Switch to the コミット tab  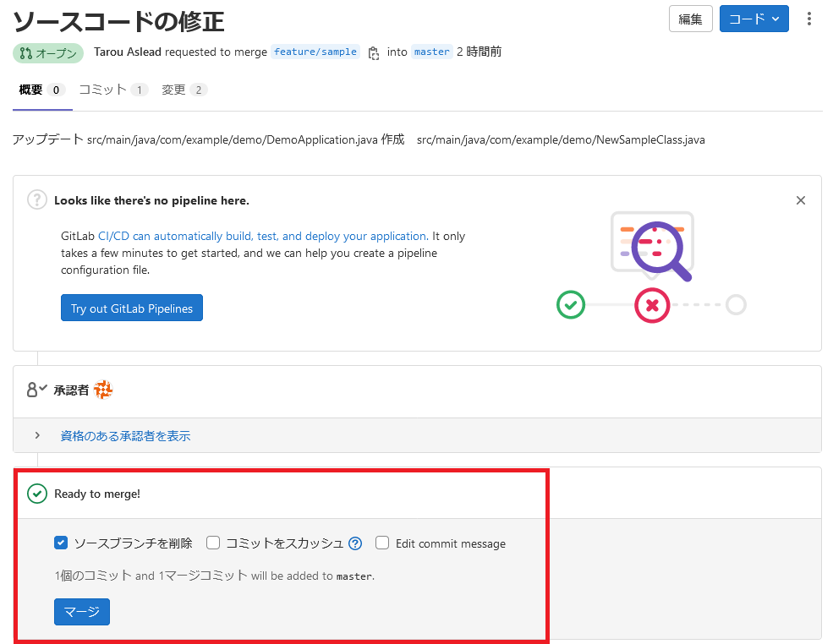click(112, 90)
